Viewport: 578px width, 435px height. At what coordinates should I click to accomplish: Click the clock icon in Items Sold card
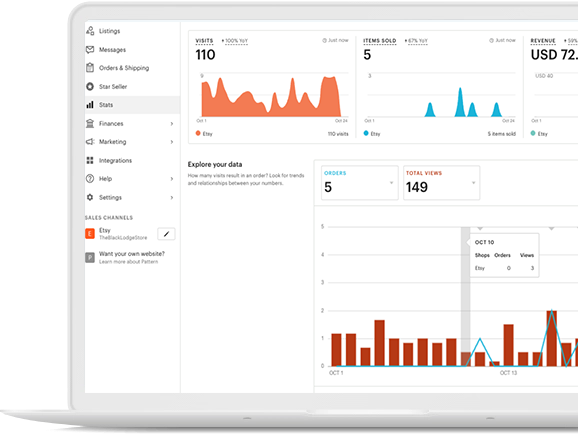coord(491,40)
